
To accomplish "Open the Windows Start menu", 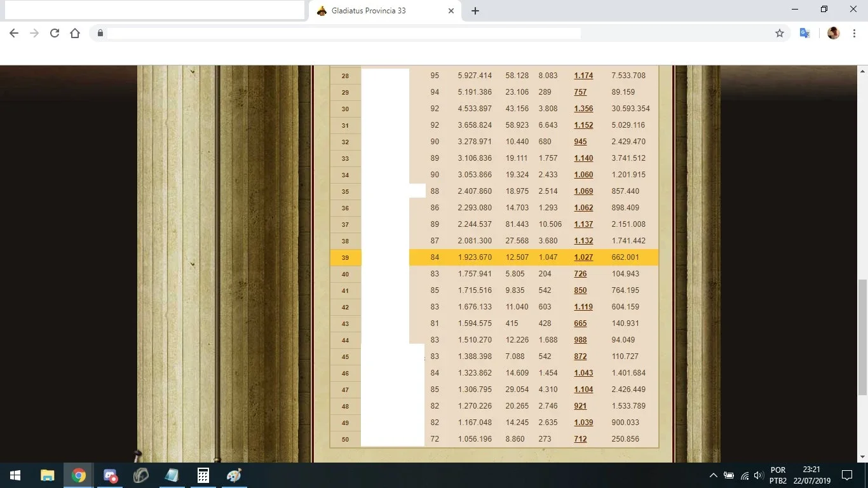I will [15, 475].
